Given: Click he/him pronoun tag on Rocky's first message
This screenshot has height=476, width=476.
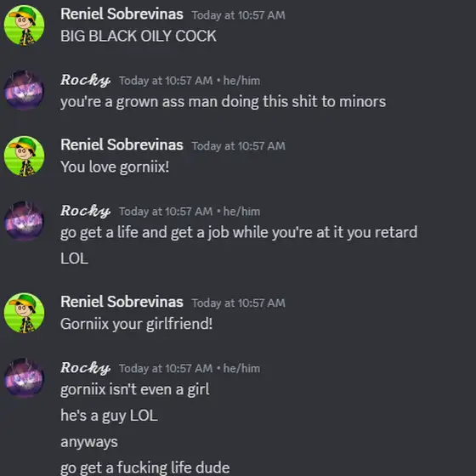Looking at the screenshot, I should coord(241,81).
